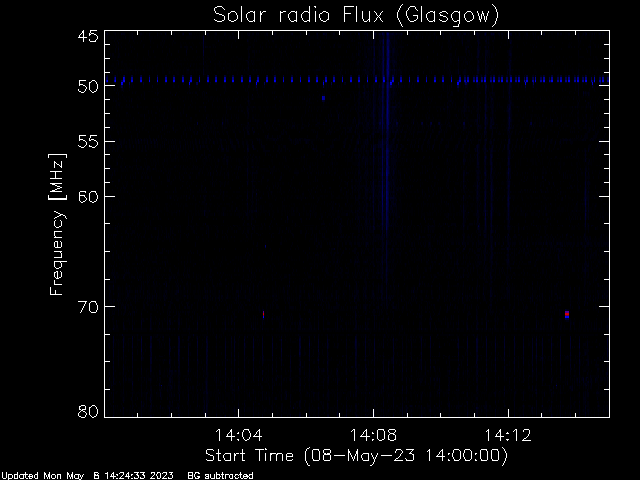Viewport: 640px width, 480px height.
Task: Select the 14:04 time axis label
Action: click(238, 435)
